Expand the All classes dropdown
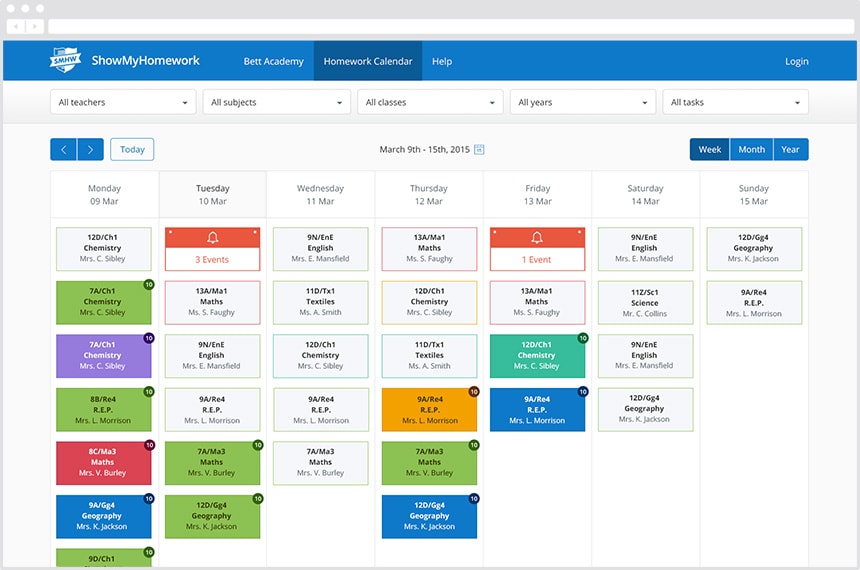The width and height of the screenshot is (860, 570). pyautogui.click(x=430, y=102)
